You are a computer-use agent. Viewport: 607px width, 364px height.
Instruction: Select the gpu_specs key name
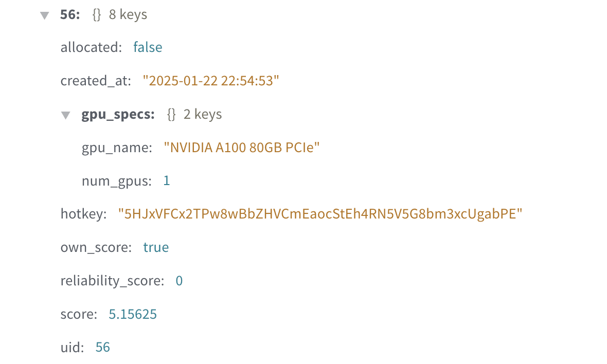(x=118, y=114)
